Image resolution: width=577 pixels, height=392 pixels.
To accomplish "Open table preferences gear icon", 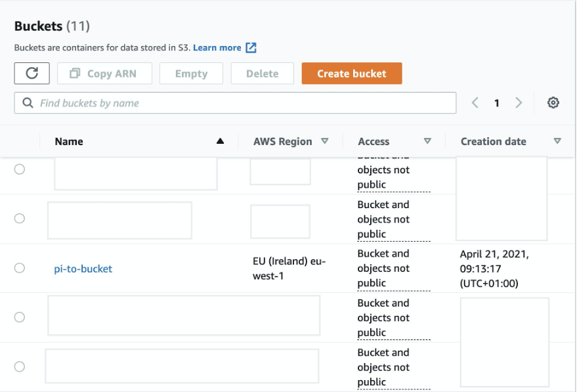I will tap(553, 103).
